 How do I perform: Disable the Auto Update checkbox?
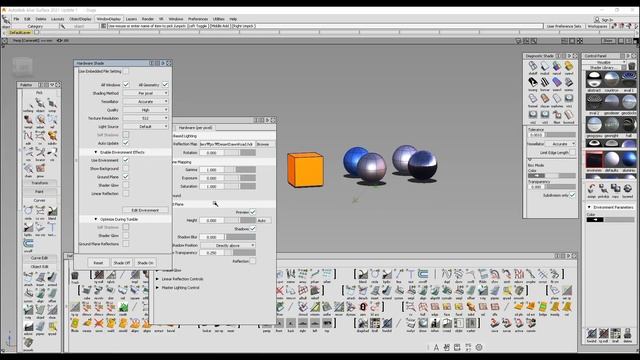126,143
